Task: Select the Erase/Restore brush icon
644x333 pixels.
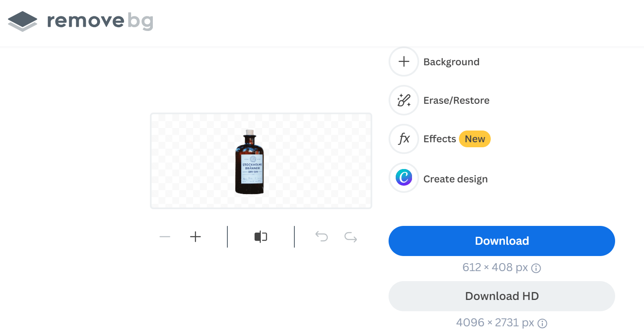Action: pyautogui.click(x=404, y=100)
